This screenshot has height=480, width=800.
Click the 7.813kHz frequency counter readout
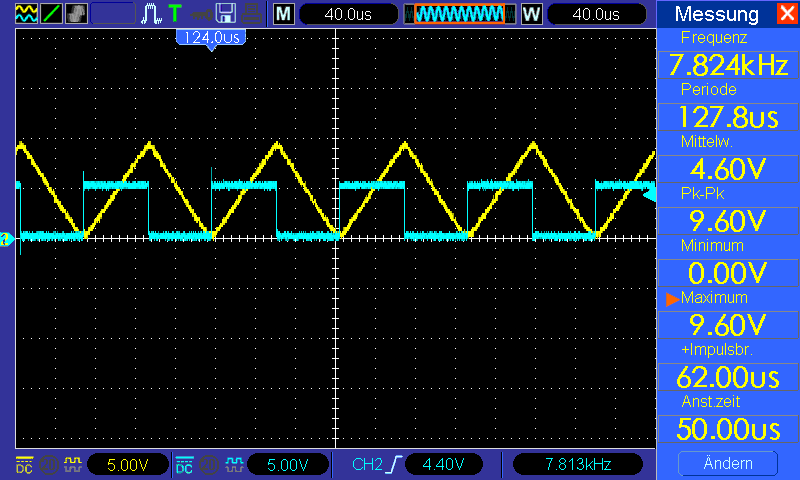coord(578,464)
